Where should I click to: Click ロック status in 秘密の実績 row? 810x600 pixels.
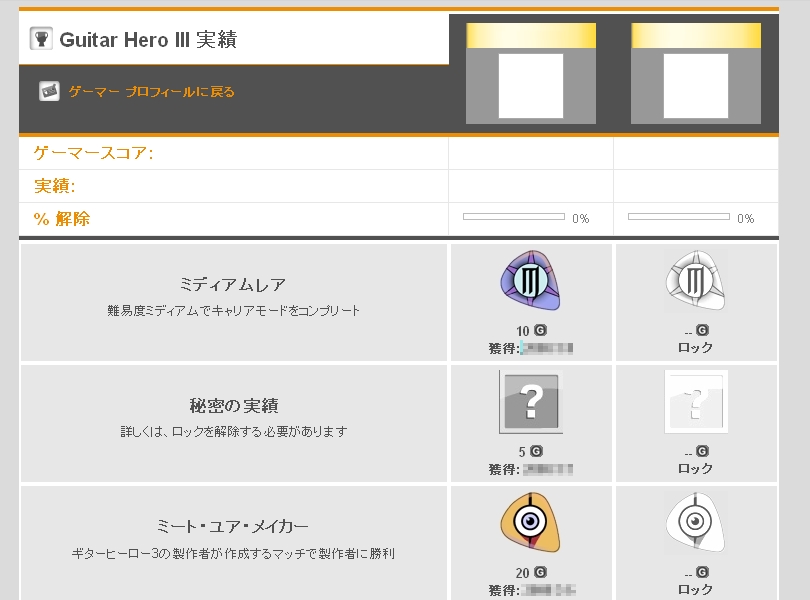click(695, 469)
